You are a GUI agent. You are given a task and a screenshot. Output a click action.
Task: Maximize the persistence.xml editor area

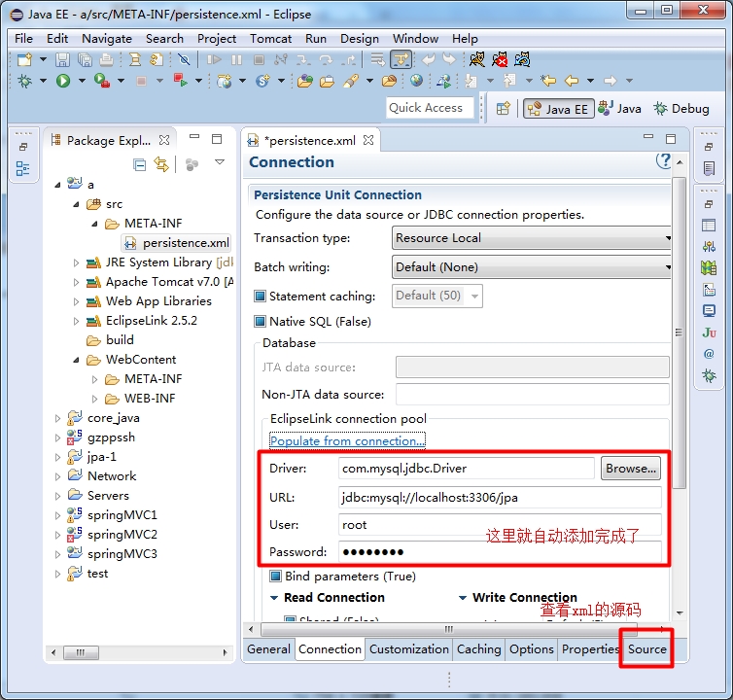coord(671,139)
